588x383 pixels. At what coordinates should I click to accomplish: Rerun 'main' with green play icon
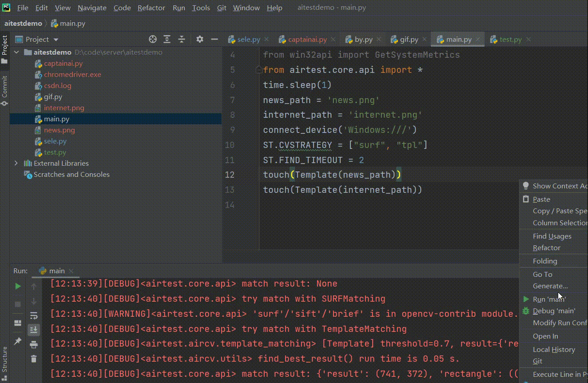[x=18, y=287]
